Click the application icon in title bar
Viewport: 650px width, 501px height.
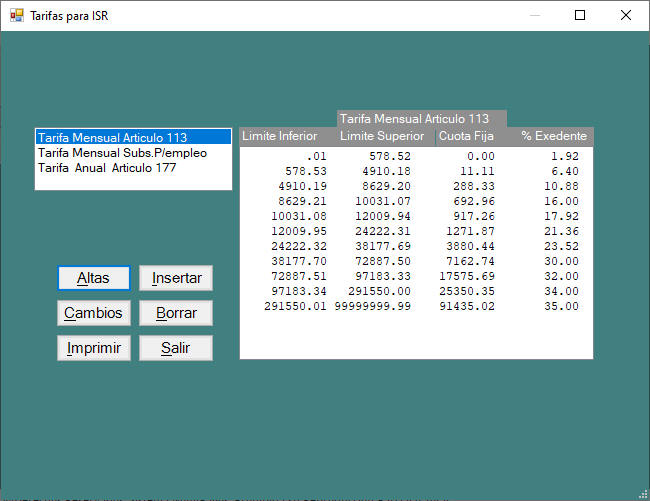(x=16, y=16)
